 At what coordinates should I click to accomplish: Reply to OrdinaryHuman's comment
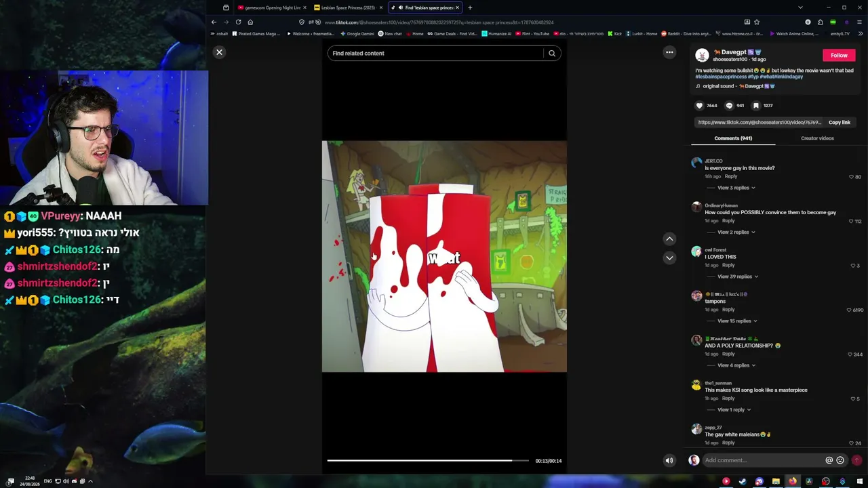point(728,221)
